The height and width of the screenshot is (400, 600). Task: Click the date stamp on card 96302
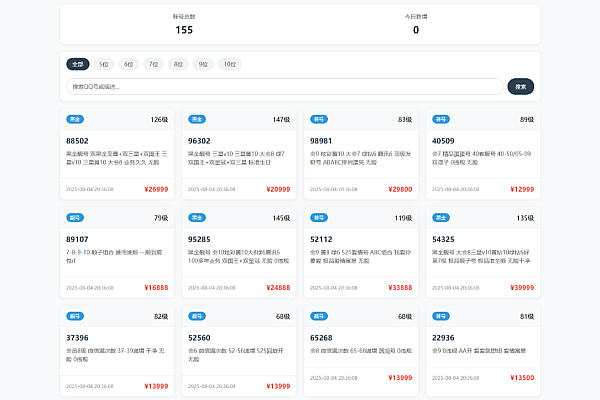tap(212, 189)
